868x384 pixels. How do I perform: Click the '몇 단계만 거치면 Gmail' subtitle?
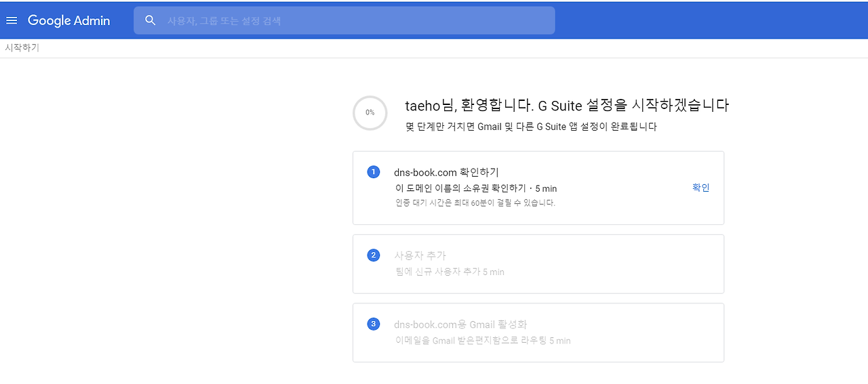click(531, 127)
